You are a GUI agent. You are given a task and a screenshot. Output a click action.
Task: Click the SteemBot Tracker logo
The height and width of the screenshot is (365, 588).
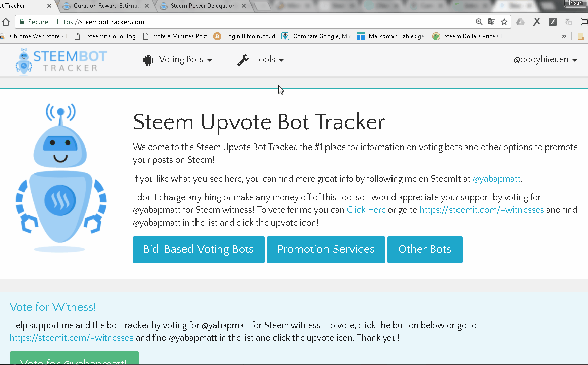pos(61,61)
